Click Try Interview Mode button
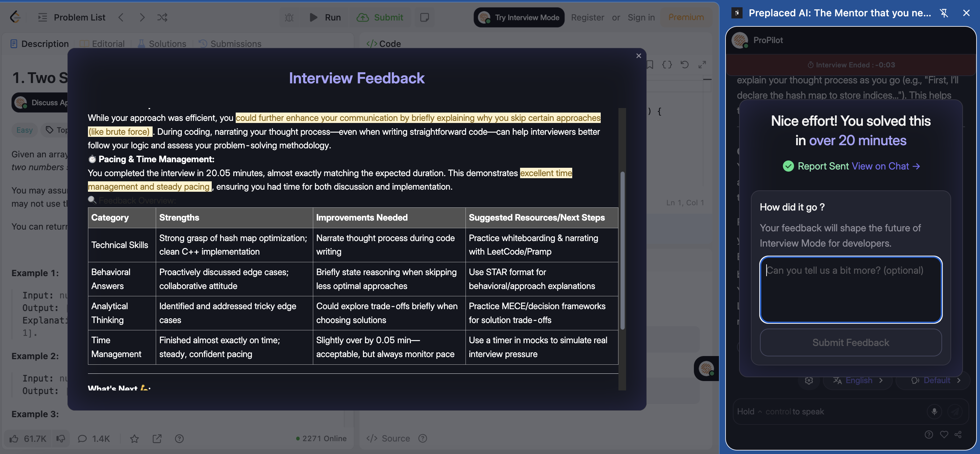 pos(519,17)
